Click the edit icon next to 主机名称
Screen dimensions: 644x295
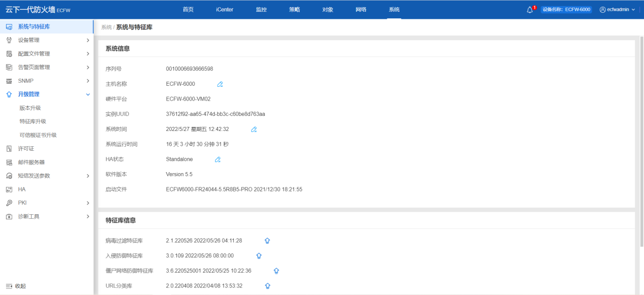click(x=220, y=84)
